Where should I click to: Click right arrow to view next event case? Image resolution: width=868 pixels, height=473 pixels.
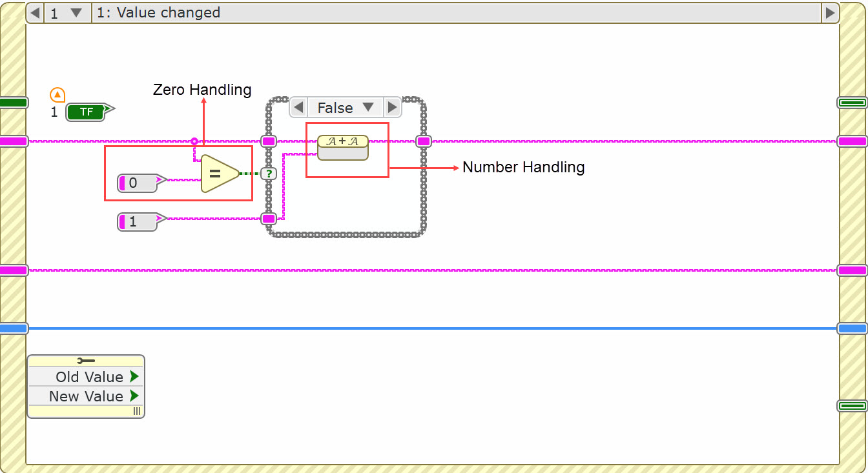(830, 12)
